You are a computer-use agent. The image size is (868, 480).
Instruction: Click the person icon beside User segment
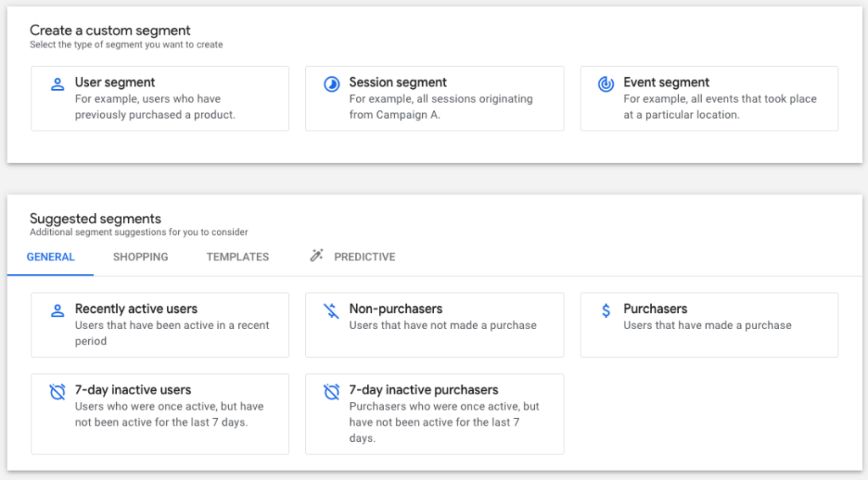coord(58,84)
